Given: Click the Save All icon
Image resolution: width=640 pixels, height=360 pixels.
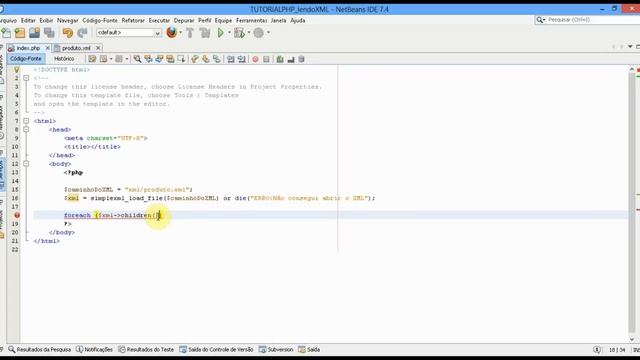Looking at the screenshot, I should click(x=49, y=33).
